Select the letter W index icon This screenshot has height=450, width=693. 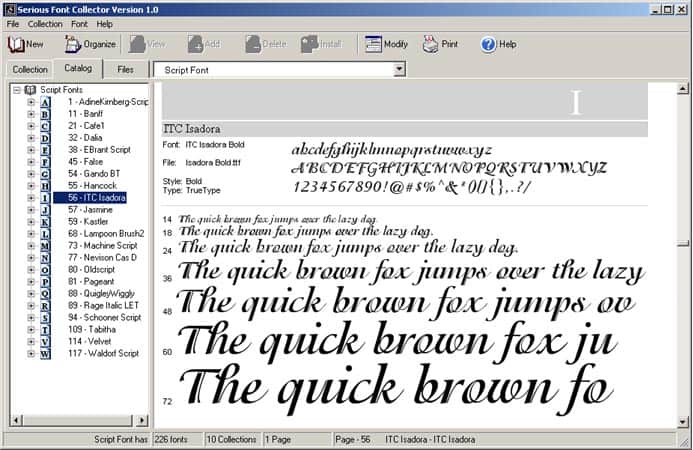click(45, 354)
